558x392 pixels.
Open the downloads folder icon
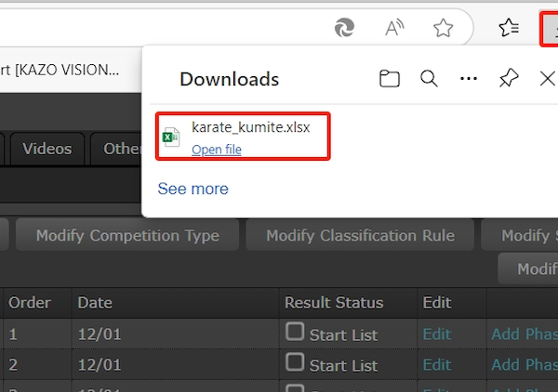(x=390, y=79)
